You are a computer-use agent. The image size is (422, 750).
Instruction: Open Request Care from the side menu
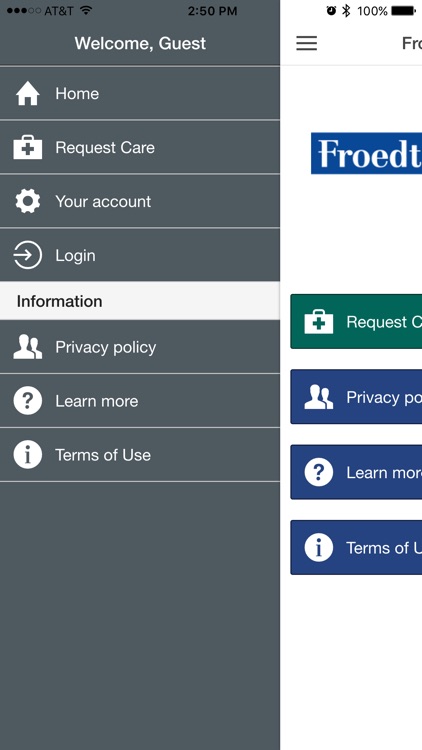coord(140,147)
